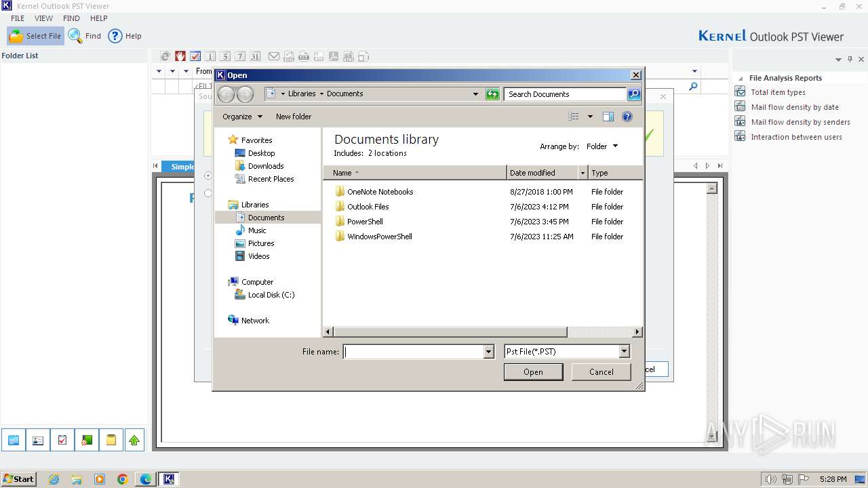The image size is (868, 488).
Task: Open the Organize dropdown menu
Action: coord(242,117)
